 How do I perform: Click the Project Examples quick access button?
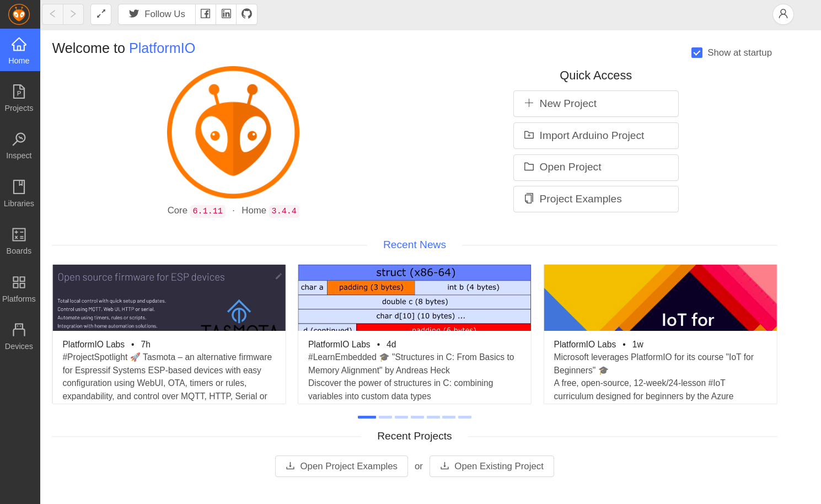click(596, 199)
